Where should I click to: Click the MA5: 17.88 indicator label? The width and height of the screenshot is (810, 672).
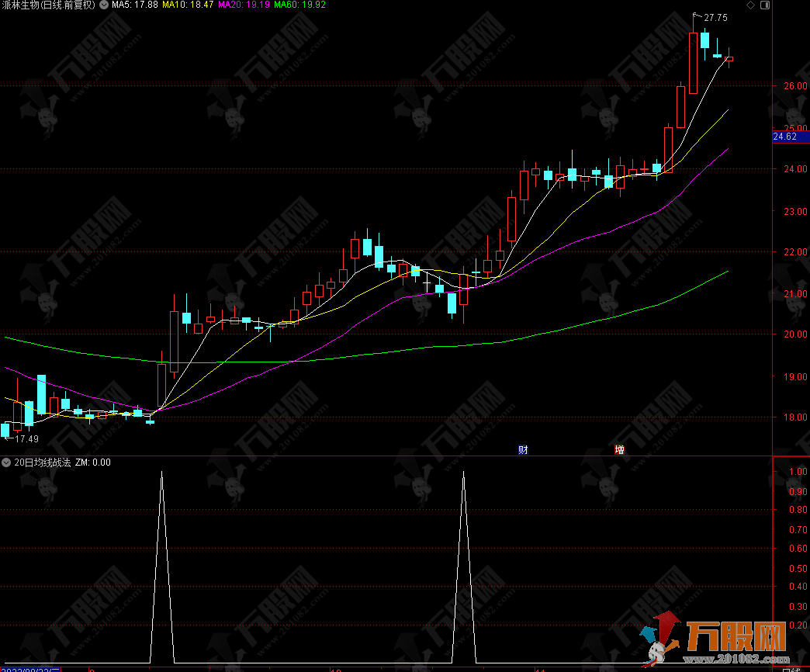click(135, 5)
